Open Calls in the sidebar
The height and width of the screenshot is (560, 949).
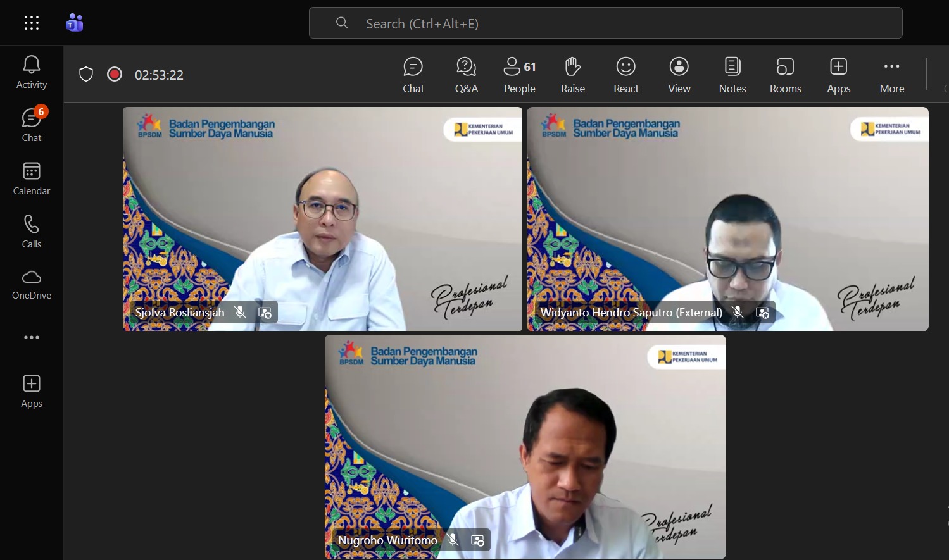point(32,232)
